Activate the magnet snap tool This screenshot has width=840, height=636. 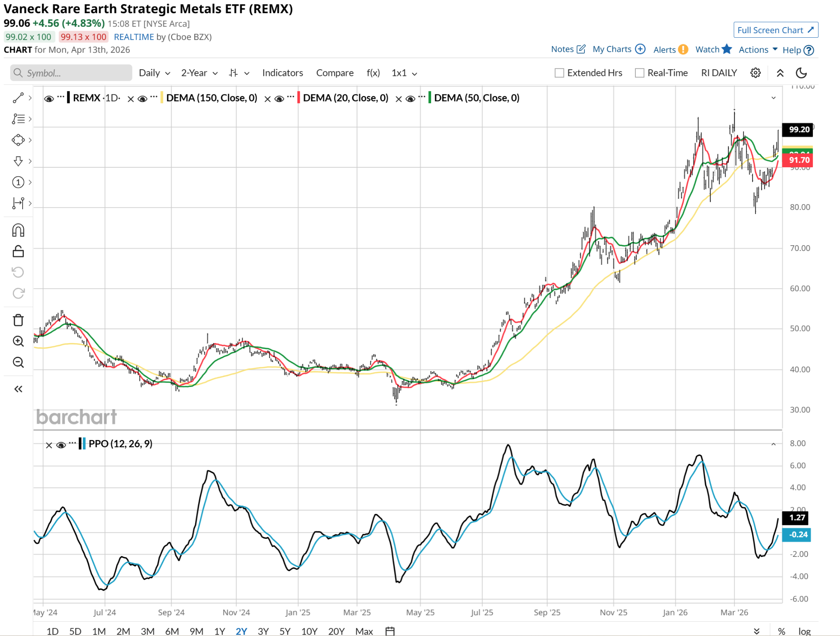[x=18, y=230]
